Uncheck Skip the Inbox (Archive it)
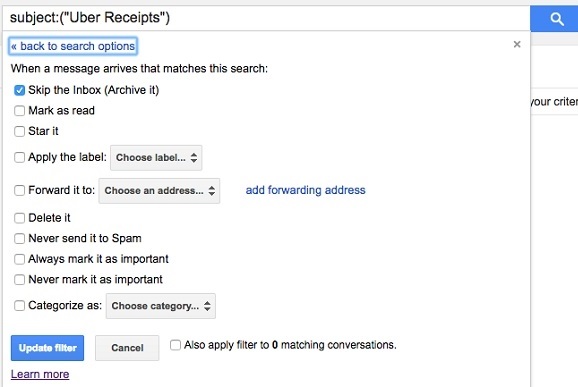Image resolution: width=578 pixels, height=387 pixels. [x=19, y=90]
